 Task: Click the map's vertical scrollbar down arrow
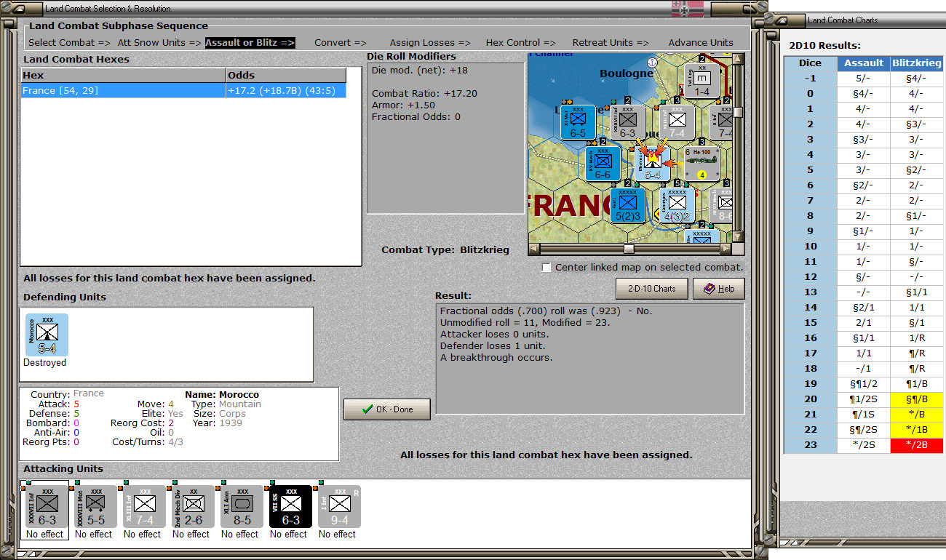(x=739, y=237)
